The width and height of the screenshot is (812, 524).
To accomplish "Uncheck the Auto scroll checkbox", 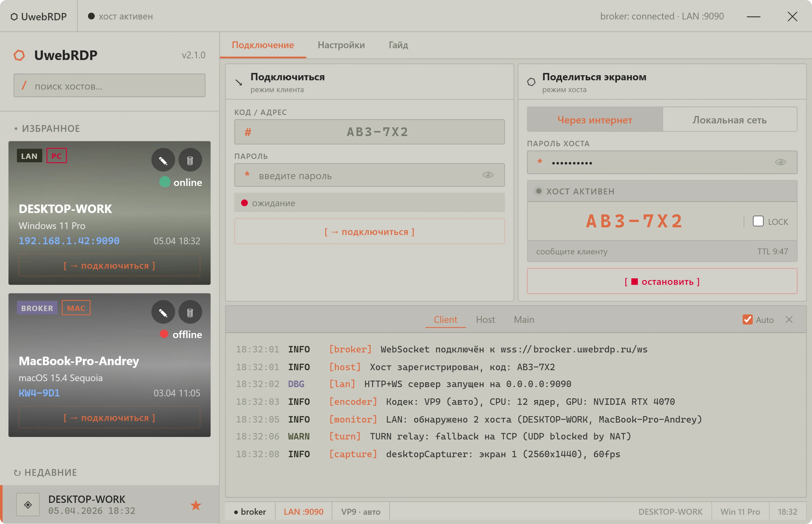I will 747,319.
